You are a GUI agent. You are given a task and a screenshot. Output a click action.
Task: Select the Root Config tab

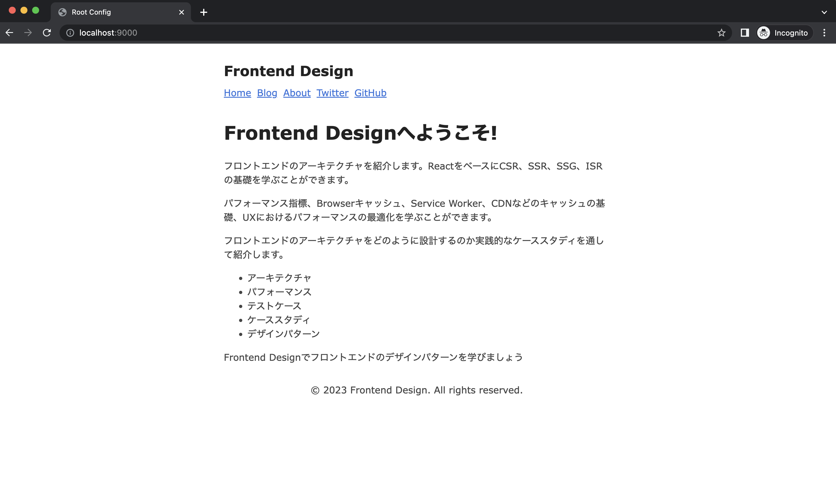pos(121,12)
